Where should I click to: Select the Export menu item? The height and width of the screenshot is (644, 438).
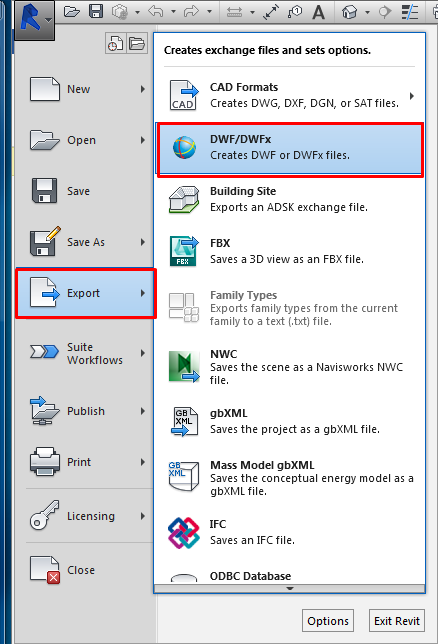(x=86, y=293)
